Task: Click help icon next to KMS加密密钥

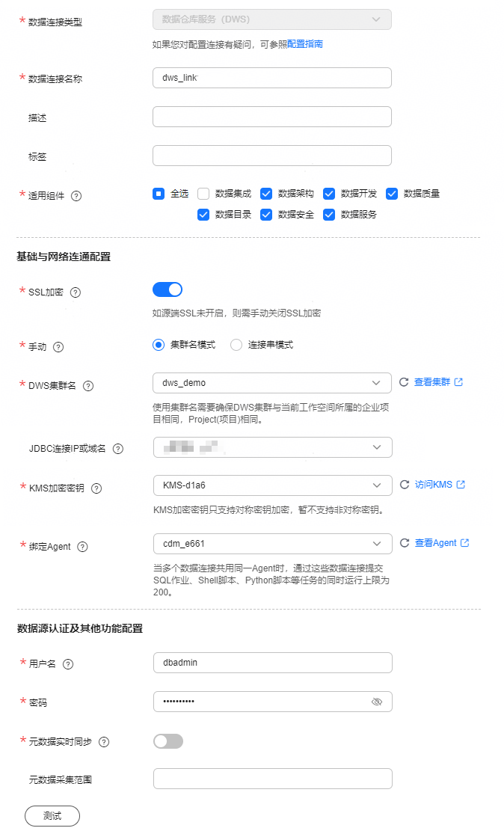Action: pyautogui.click(x=96, y=488)
